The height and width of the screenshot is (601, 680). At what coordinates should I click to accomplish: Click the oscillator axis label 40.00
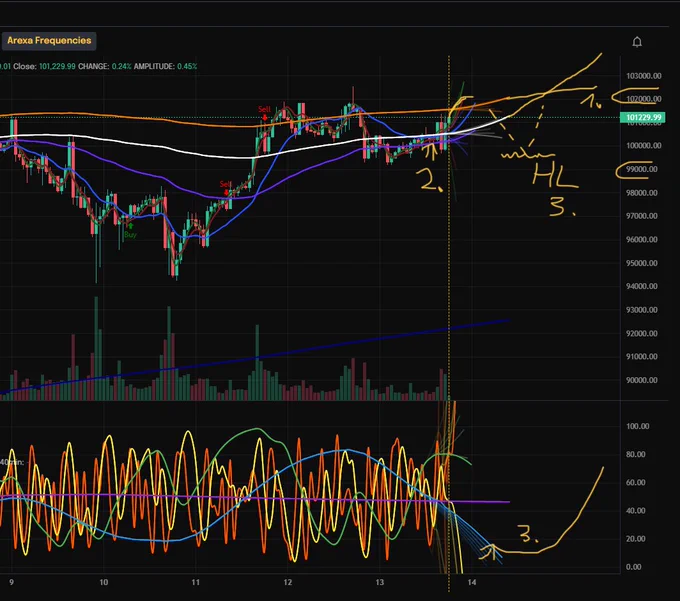[636, 511]
